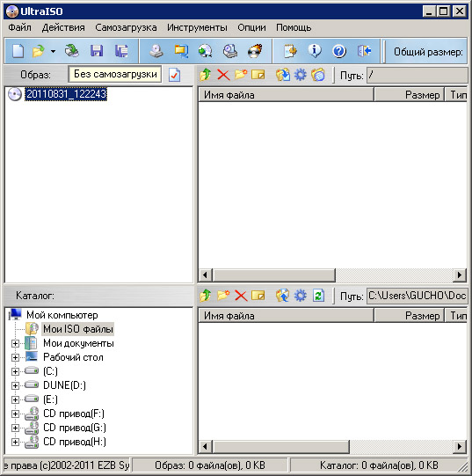Click the image pane horizontal scrollbar thumb

[274, 275]
